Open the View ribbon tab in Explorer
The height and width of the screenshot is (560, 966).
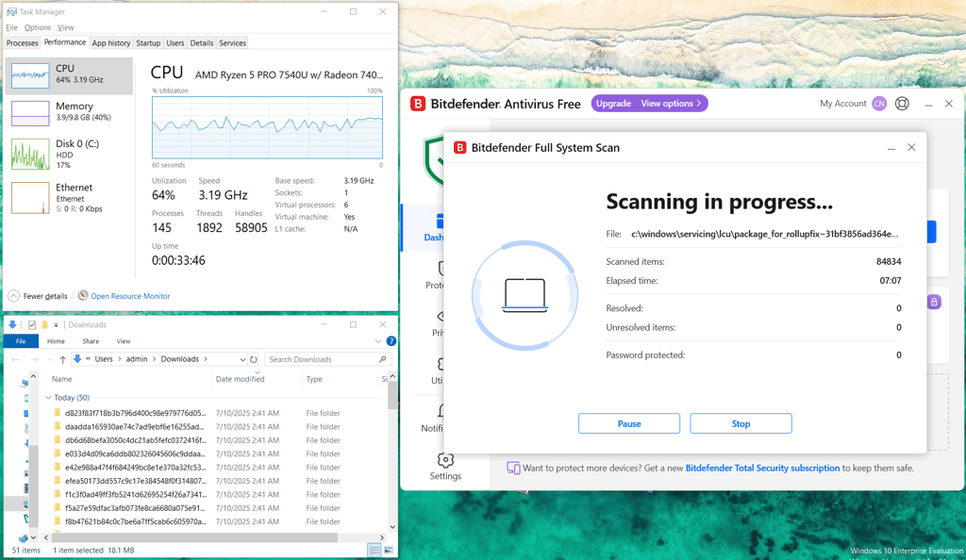[x=124, y=341]
